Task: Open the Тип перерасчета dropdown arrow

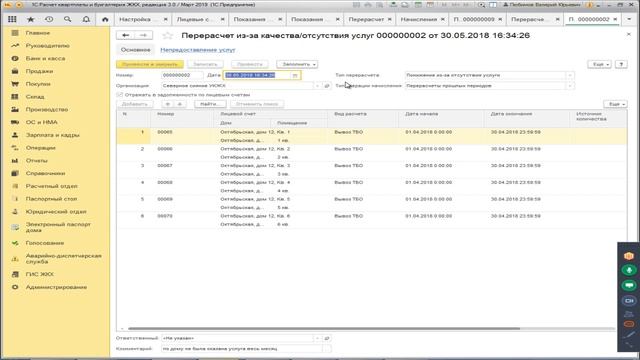Action: [570, 75]
